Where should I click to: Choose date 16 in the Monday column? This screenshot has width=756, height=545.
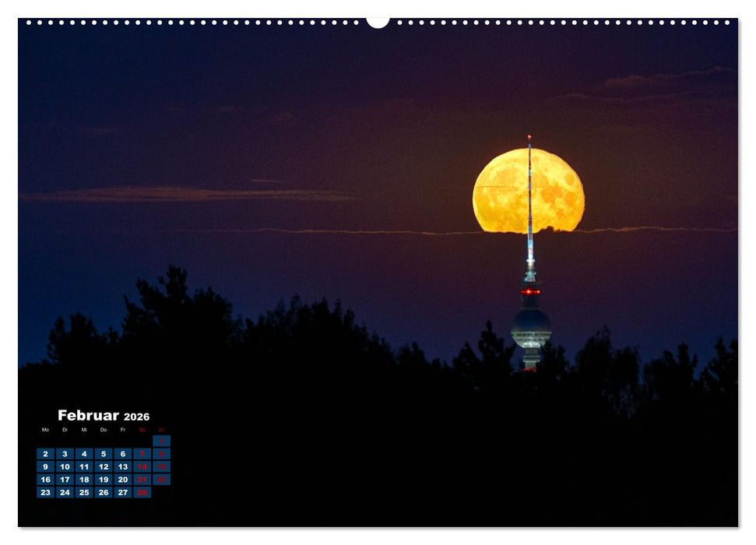pyautogui.click(x=45, y=480)
